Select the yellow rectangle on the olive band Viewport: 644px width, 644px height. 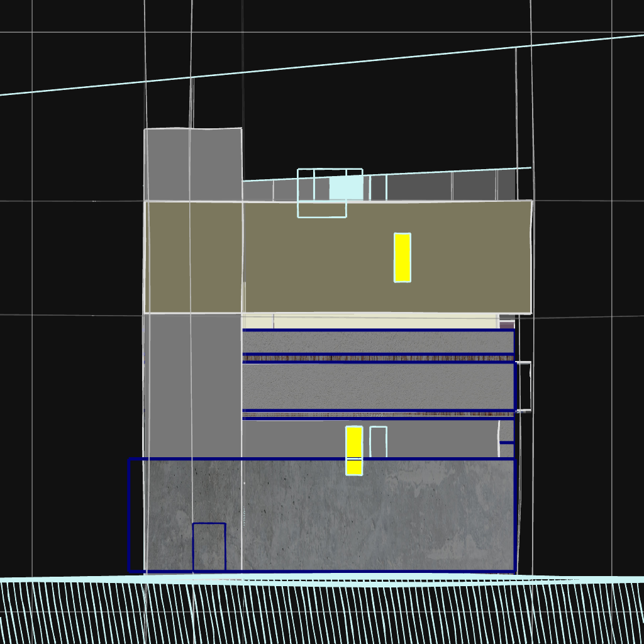click(402, 258)
